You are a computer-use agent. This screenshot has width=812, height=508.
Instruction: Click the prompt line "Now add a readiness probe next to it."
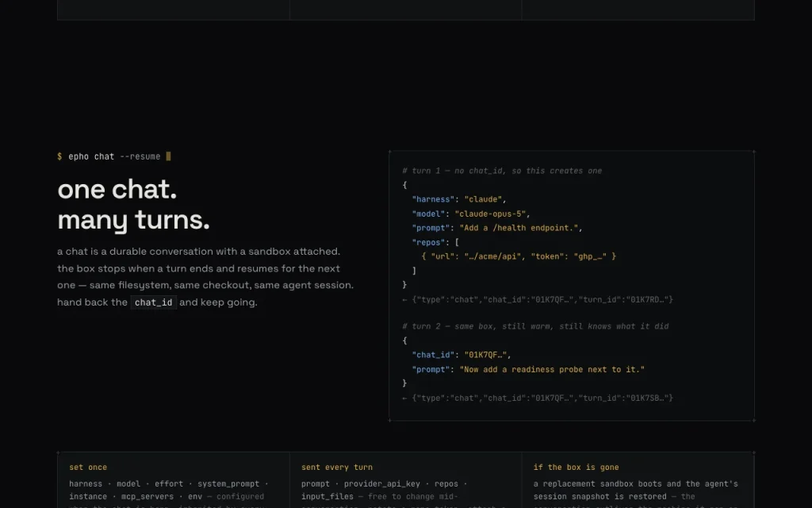[x=528, y=369]
